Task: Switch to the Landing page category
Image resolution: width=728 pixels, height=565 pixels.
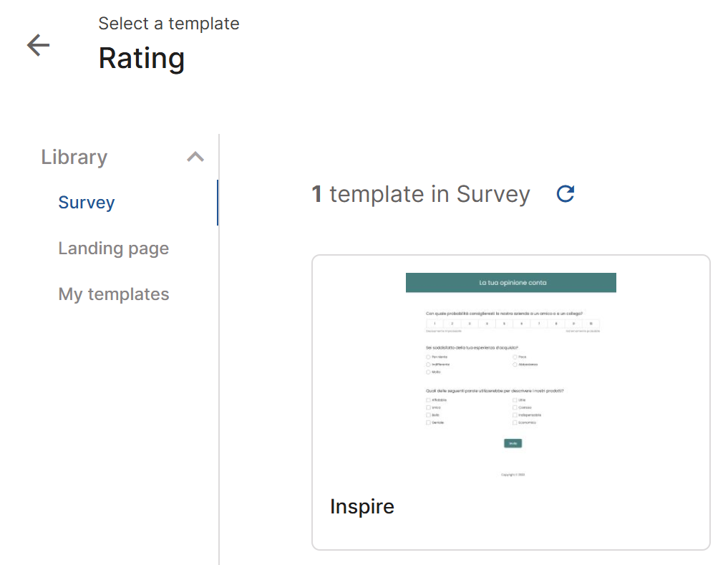Action: click(113, 248)
